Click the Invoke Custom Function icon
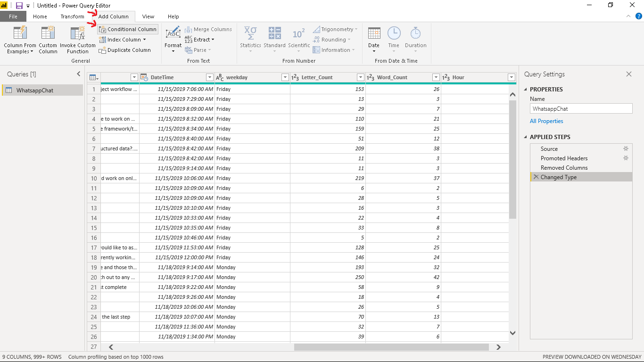Image resolution: width=644 pixels, height=362 pixels. tap(77, 33)
